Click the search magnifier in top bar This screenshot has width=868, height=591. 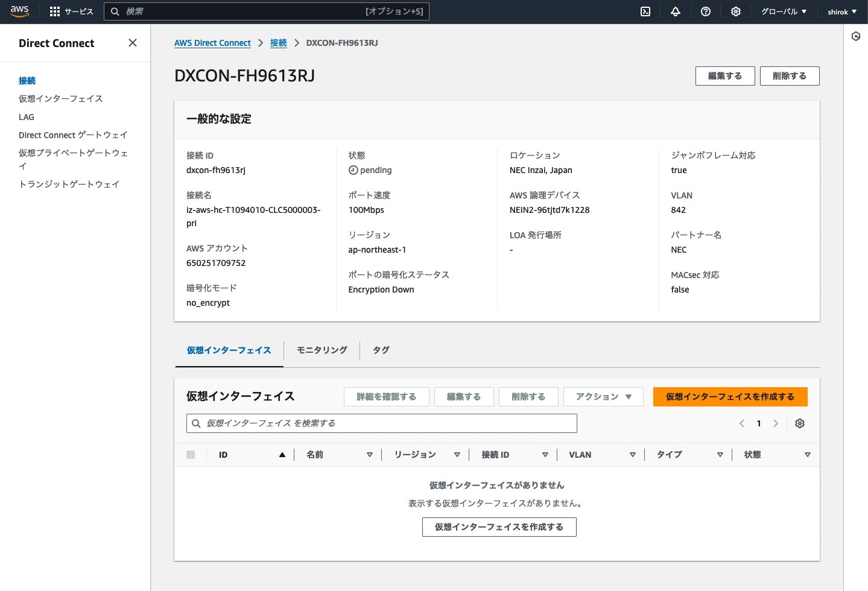[x=115, y=11]
